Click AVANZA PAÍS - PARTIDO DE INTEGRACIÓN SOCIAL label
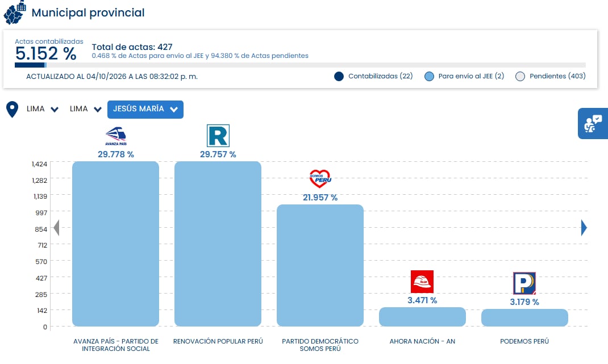Image resolution: width=608 pixels, height=364 pixels. coord(116,345)
